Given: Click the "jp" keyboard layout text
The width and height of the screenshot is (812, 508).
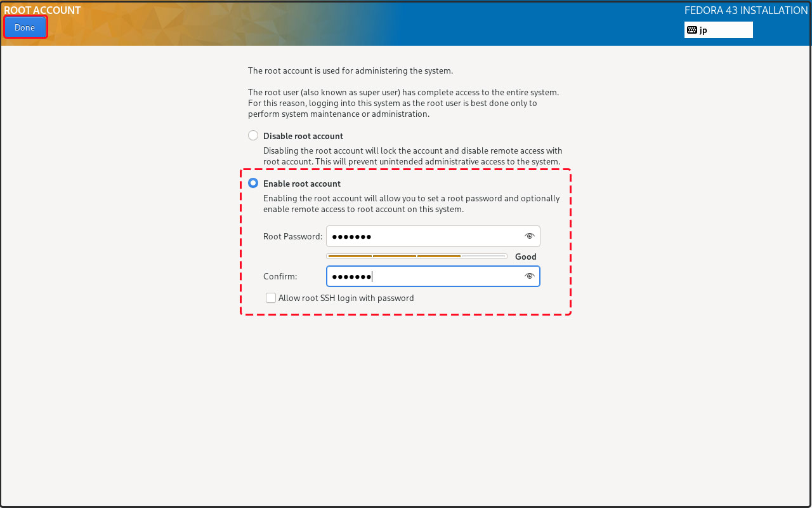Looking at the screenshot, I should click(704, 30).
